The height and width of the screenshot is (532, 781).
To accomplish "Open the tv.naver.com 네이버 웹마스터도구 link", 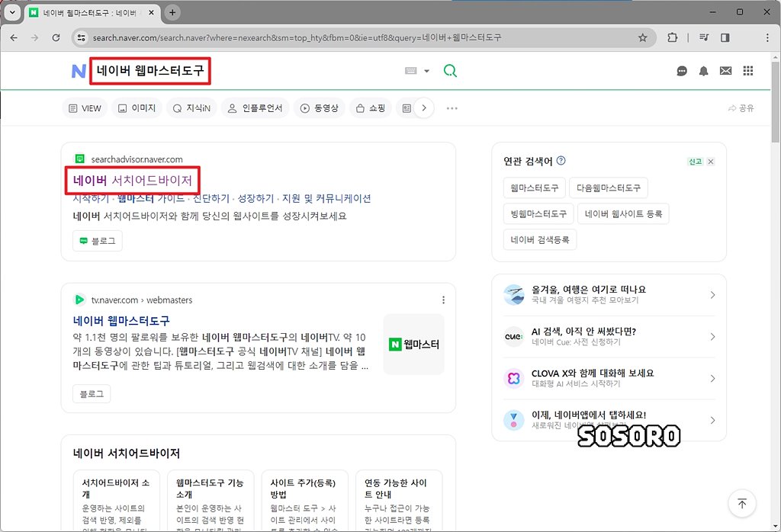I will 121,320.
